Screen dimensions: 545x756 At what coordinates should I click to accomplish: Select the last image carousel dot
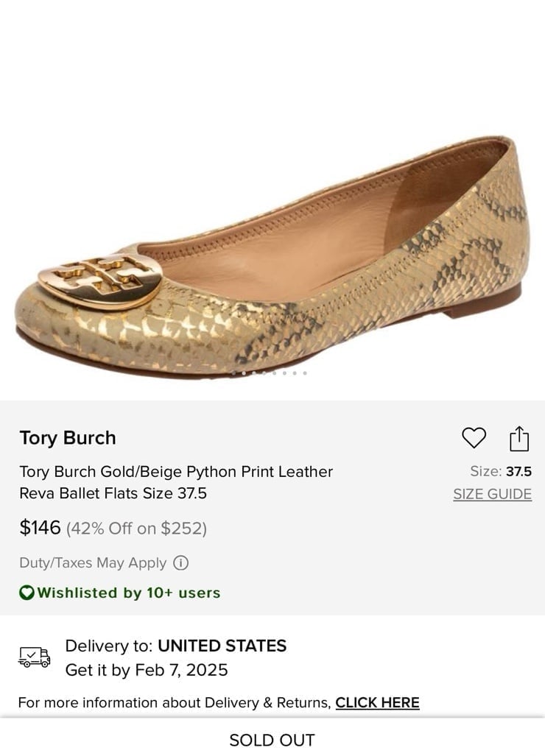(x=305, y=372)
